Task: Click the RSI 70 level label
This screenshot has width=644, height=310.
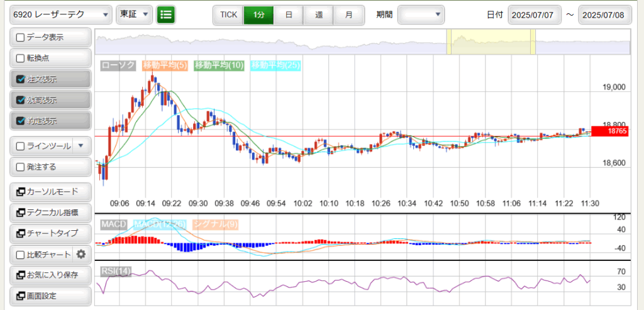Action: 621,272
